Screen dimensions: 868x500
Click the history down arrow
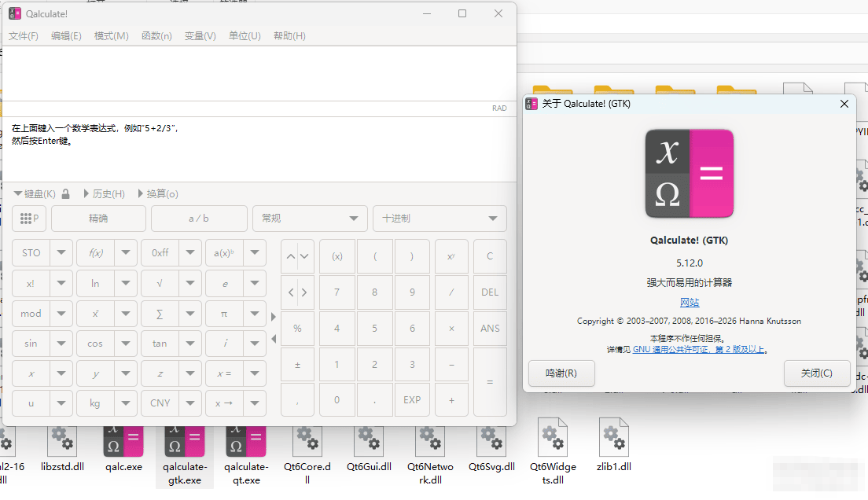point(304,256)
